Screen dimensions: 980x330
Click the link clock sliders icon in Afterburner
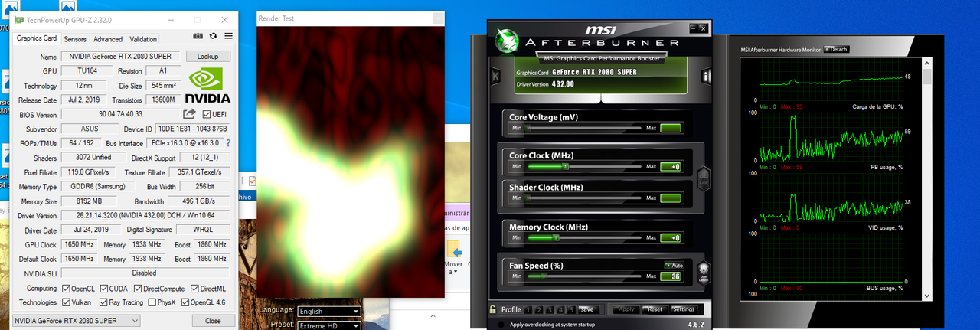704,181
